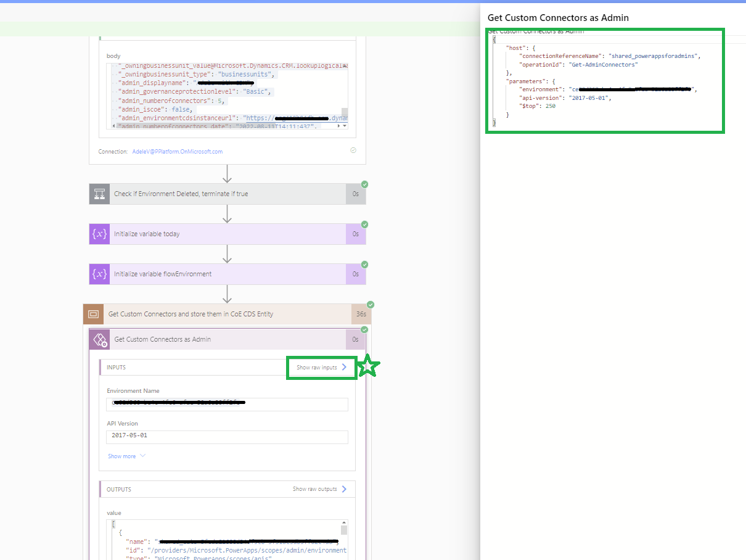Image resolution: width=746 pixels, height=560 pixels.
Task: Expand Show more below the API Version field
Action: click(x=121, y=456)
